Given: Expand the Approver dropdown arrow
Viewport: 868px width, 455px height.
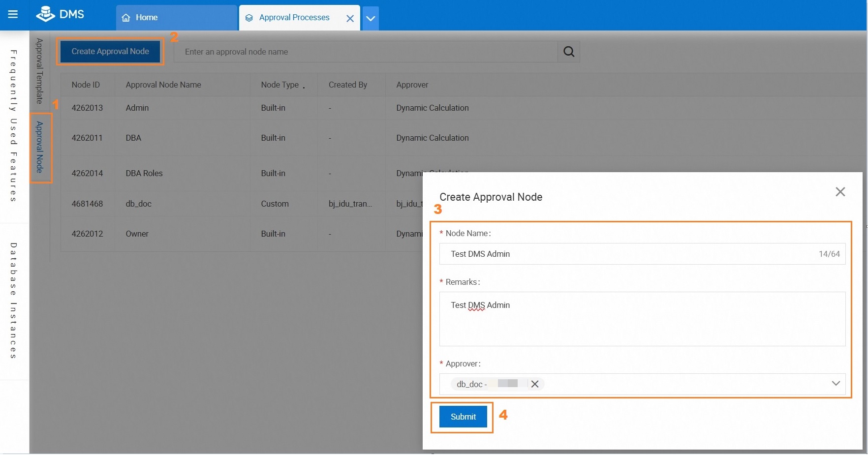Looking at the screenshot, I should pos(836,384).
